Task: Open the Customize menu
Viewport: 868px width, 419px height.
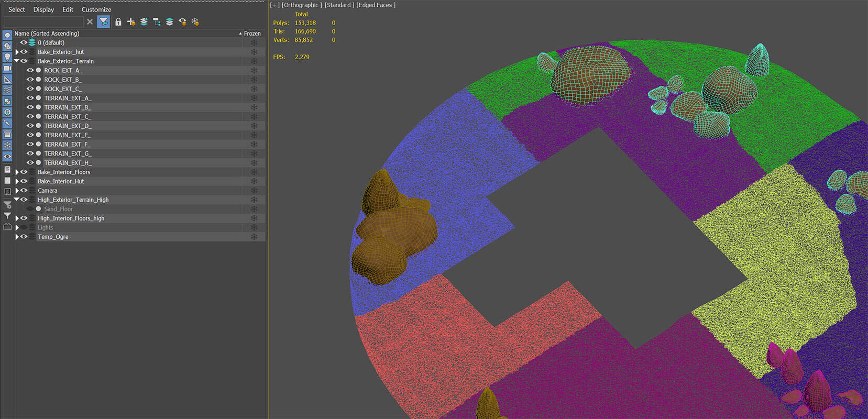Action: [96, 9]
